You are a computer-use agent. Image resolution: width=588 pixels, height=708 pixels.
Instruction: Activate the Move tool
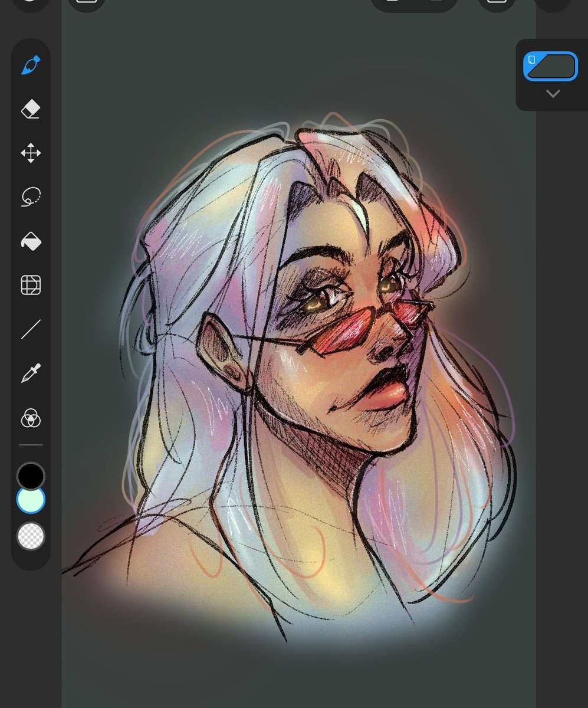click(31, 152)
